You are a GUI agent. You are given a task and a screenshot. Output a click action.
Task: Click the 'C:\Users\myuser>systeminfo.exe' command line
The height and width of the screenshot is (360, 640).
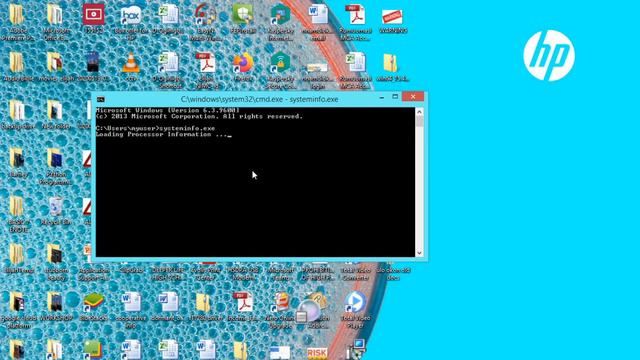coord(156,128)
